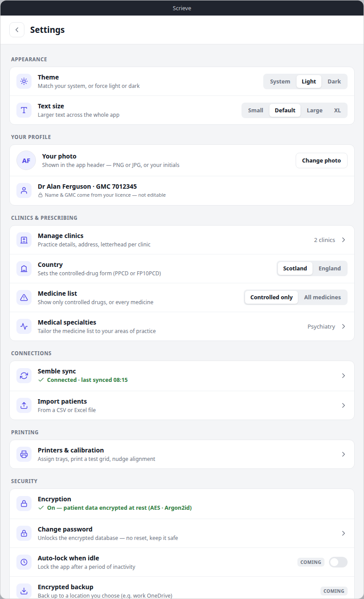
Task: Click the Auto-lock clock icon
Action: [x=24, y=562]
